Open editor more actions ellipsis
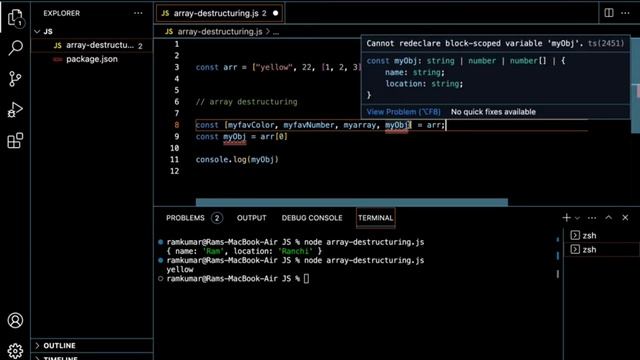 (x=625, y=13)
